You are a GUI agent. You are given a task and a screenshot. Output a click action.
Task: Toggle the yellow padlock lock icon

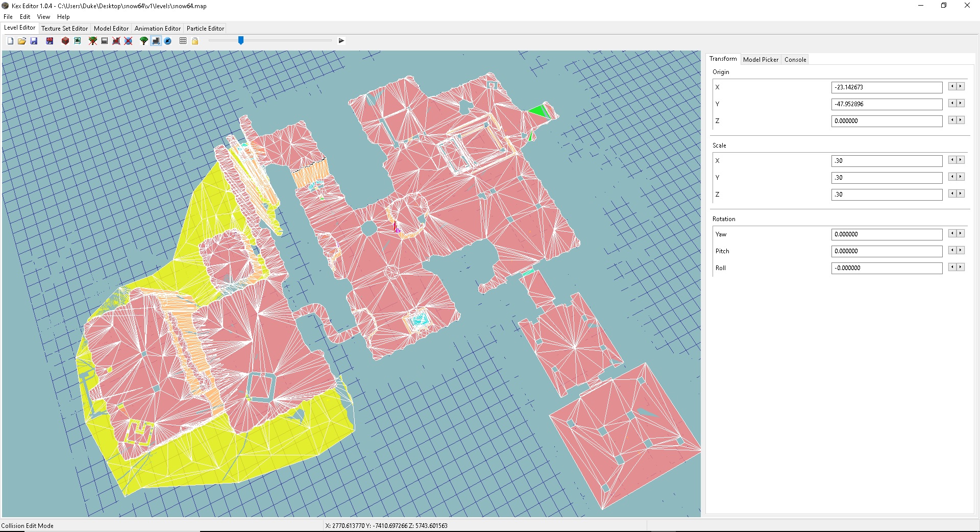(x=195, y=41)
